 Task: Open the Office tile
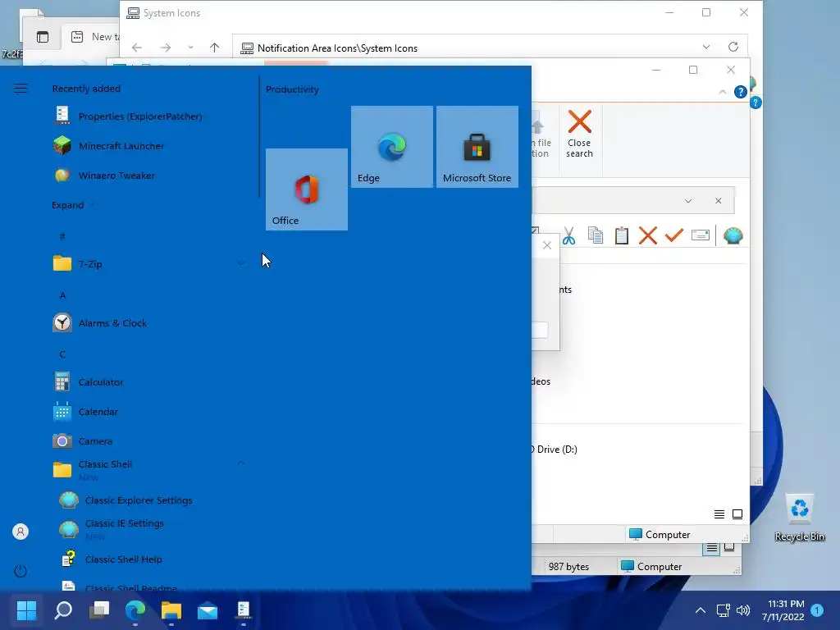pyautogui.click(x=307, y=189)
